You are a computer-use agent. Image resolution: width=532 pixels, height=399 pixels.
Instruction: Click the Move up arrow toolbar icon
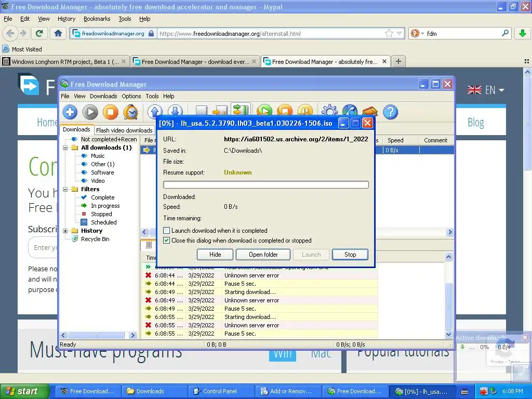(155, 111)
